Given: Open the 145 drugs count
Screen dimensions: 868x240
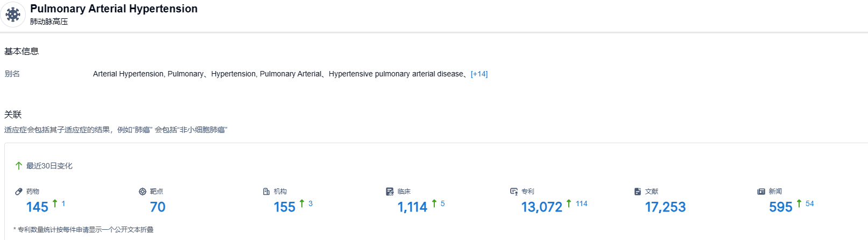Looking at the screenshot, I should pyautogui.click(x=37, y=207).
